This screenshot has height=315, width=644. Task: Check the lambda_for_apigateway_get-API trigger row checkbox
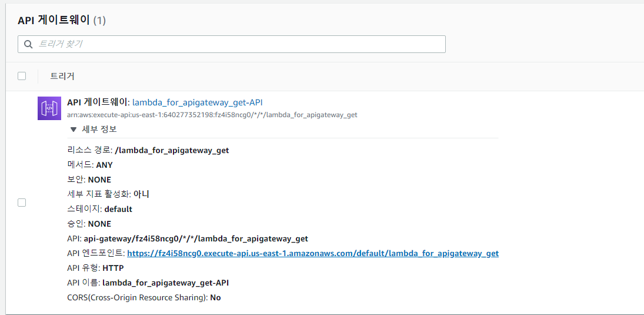point(22,203)
